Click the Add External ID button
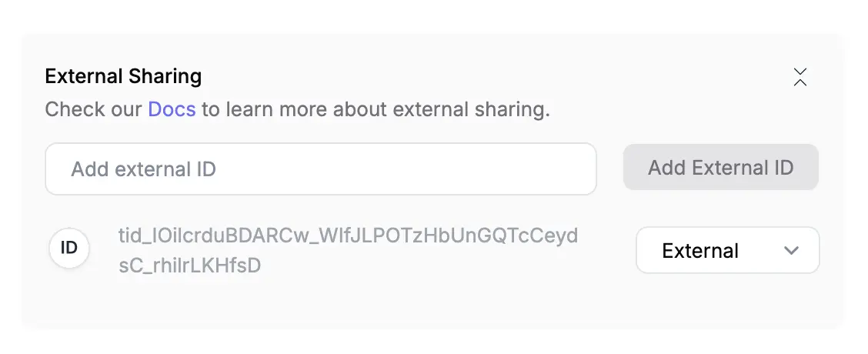The width and height of the screenshot is (868, 354). (721, 167)
